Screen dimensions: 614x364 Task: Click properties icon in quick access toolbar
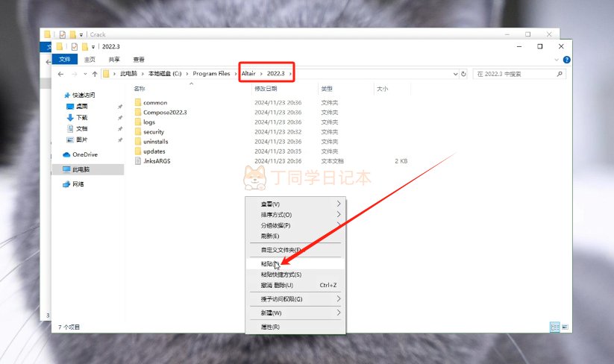tap(74, 46)
